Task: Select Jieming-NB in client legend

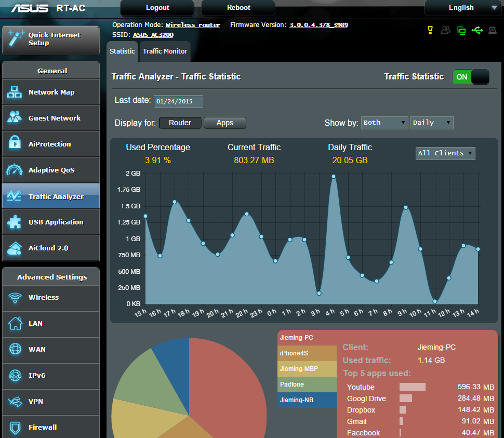Action: [x=307, y=400]
